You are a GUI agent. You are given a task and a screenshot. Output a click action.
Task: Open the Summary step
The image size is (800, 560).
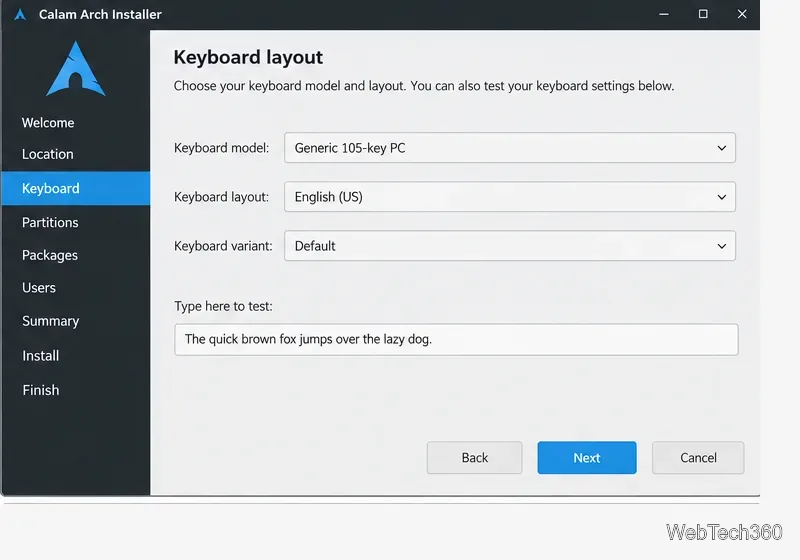pos(51,321)
